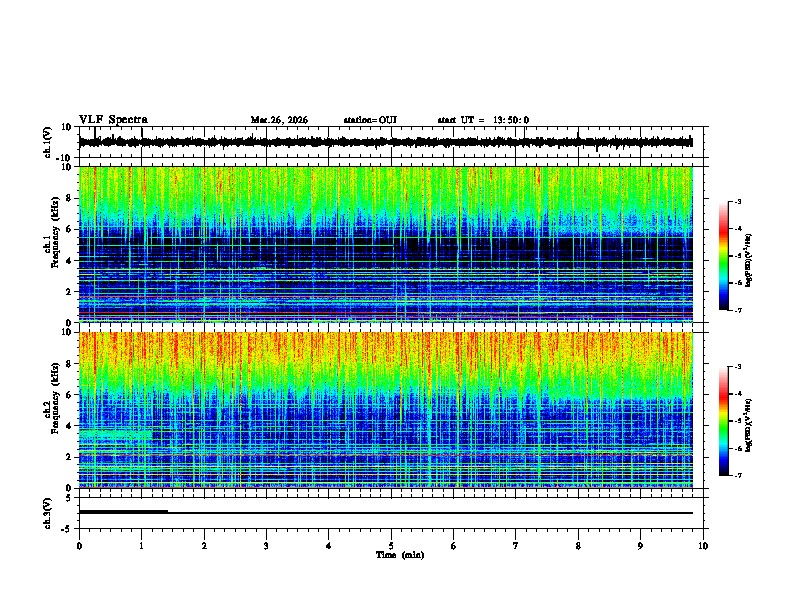Click the ch.1 spectrogram plot area
The height and width of the screenshot is (612, 792).
pos(386,244)
